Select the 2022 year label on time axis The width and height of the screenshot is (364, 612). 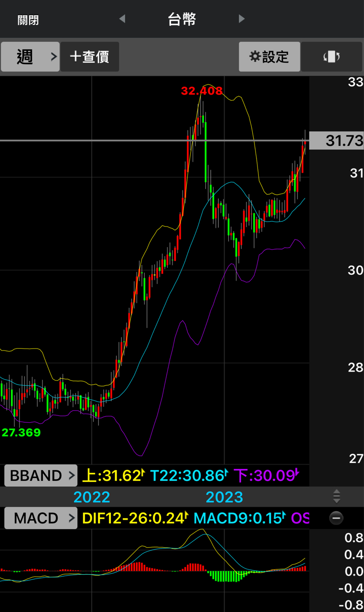tap(92, 497)
